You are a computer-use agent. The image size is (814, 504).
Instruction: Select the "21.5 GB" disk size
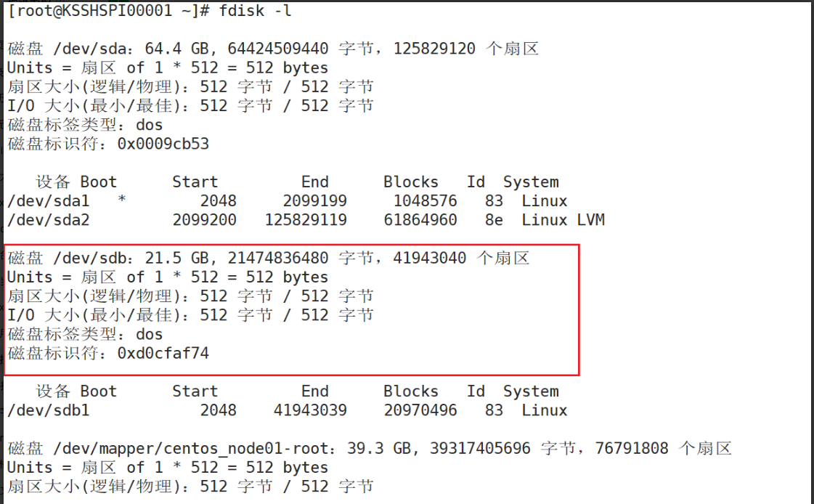[x=176, y=258]
